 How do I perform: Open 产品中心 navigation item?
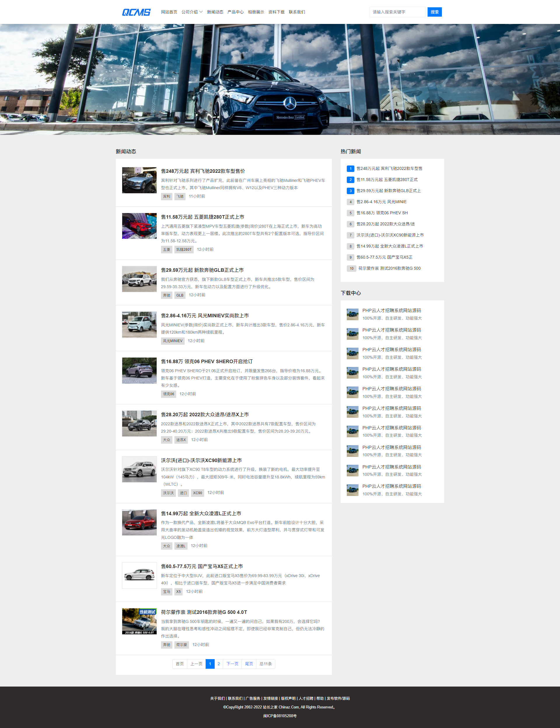point(235,12)
